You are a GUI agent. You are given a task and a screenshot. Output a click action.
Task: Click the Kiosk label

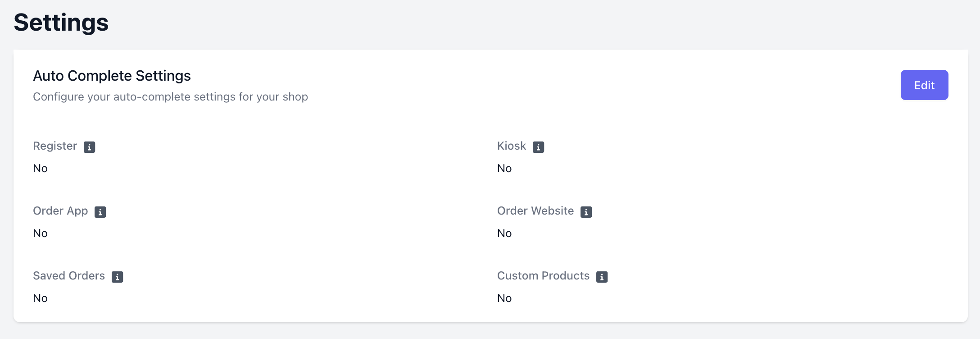512,146
